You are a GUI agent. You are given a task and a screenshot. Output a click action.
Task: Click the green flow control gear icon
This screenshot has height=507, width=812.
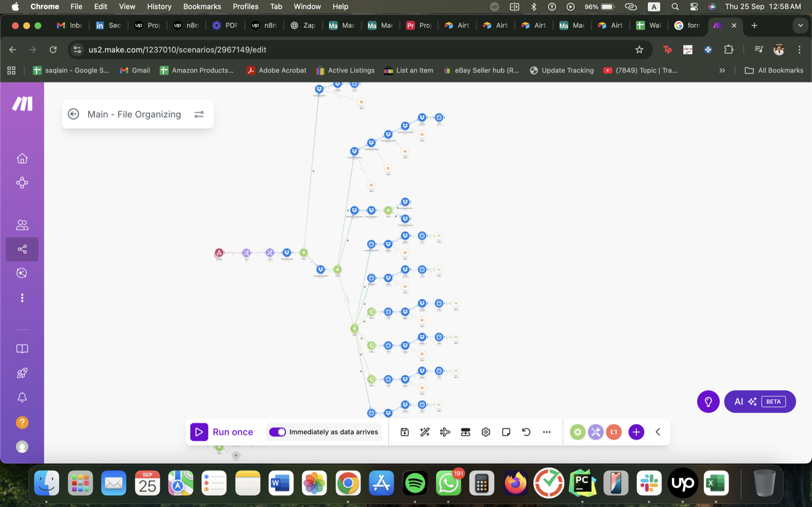pos(578,432)
